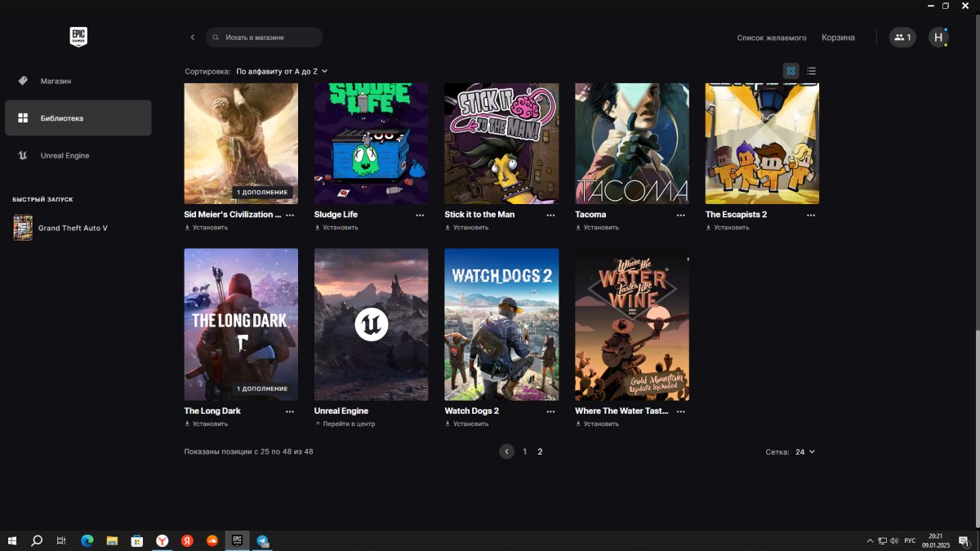Open SoundCloud from taskbar
Screen dimensions: 980x551
[x=212, y=541]
